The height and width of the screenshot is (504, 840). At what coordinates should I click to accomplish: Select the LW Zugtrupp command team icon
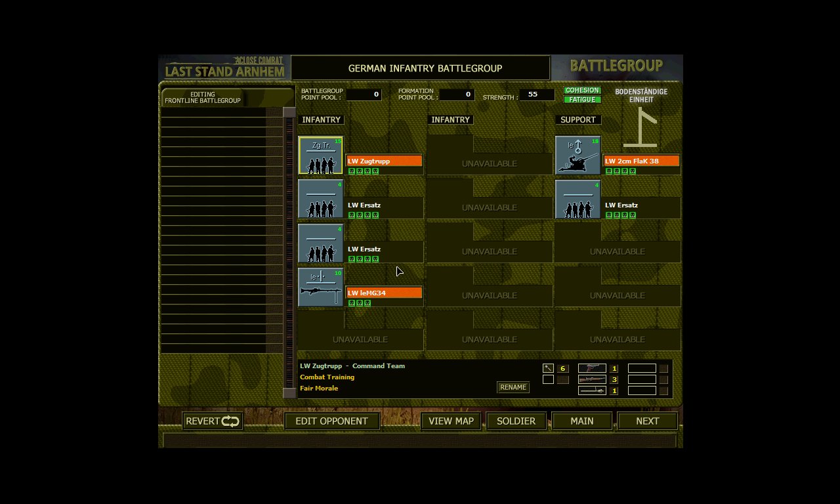(x=321, y=156)
